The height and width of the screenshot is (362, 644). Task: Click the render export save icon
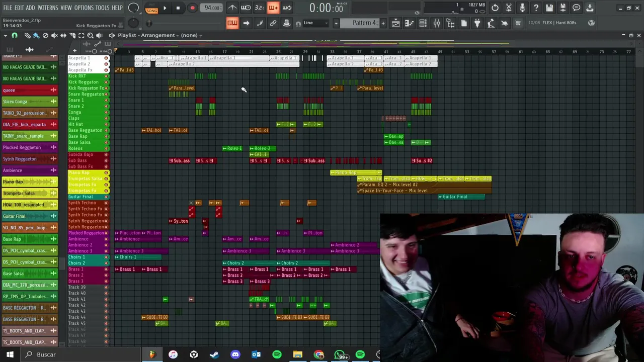click(563, 8)
